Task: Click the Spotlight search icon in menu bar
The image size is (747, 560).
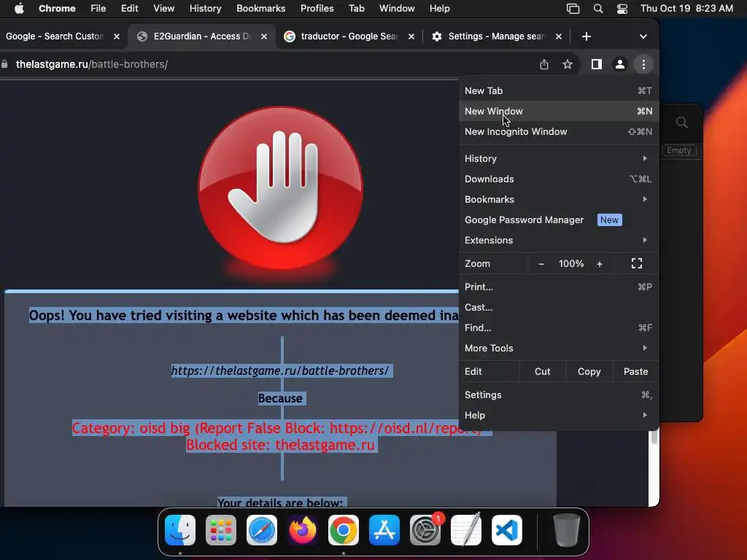Action: (x=598, y=9)
